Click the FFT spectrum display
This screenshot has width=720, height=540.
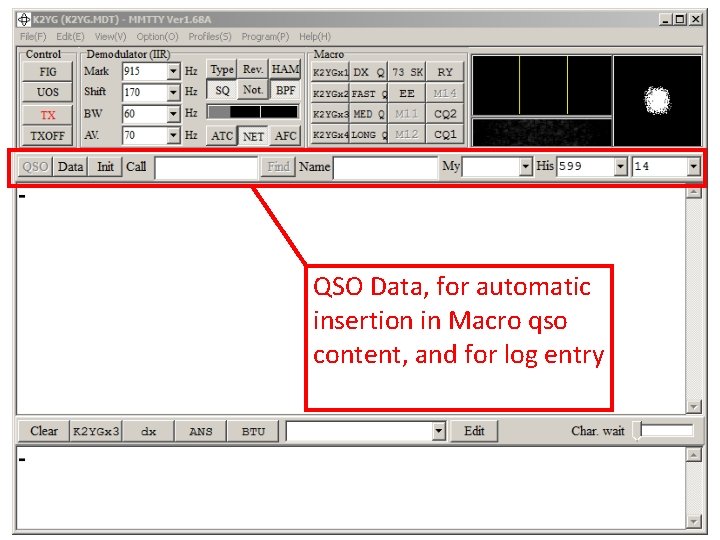pos(542,85)
